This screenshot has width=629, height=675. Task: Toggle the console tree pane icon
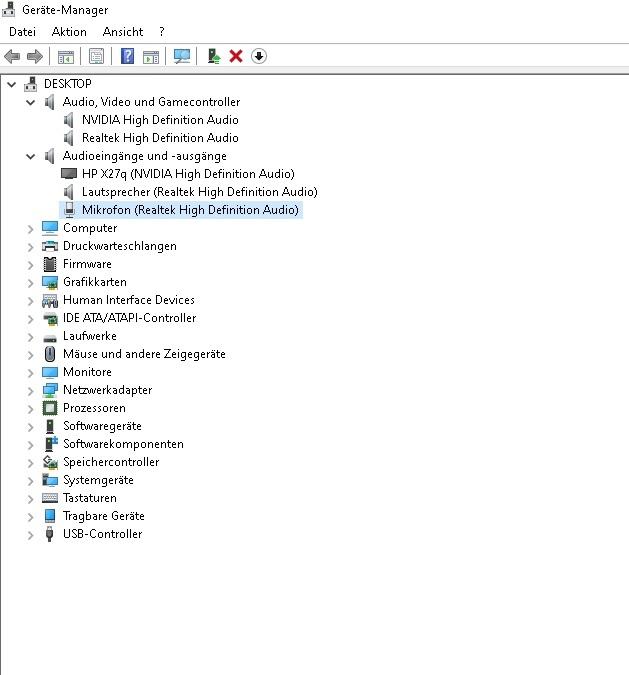coord(66,56)
